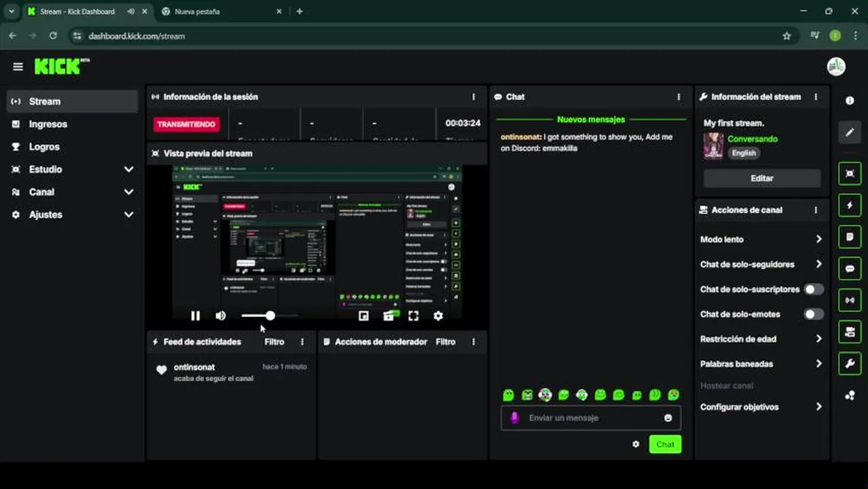Screen dimensions: 868x489
Task: Click ontinsonat in the activity feed
Action: pos(194,367)
